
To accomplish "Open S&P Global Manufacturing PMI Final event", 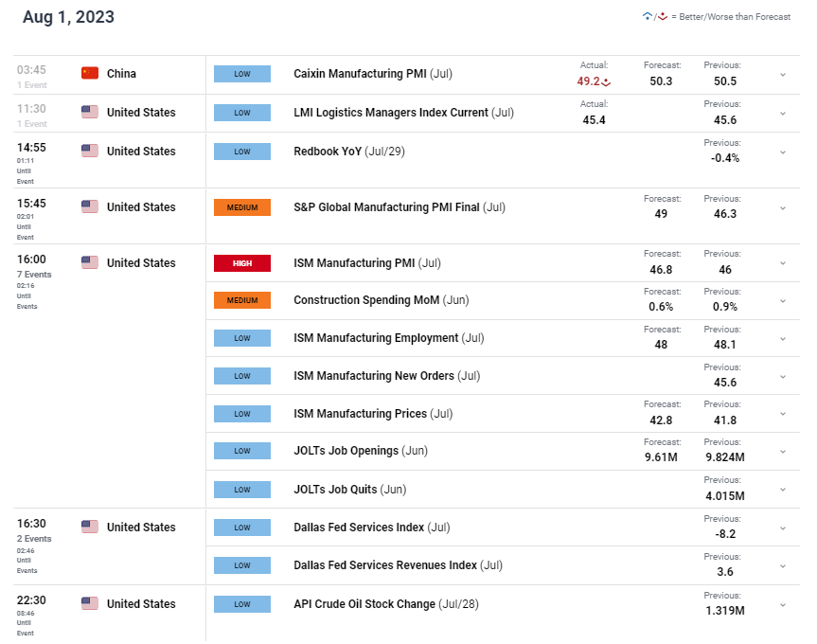I will point(400,207).
